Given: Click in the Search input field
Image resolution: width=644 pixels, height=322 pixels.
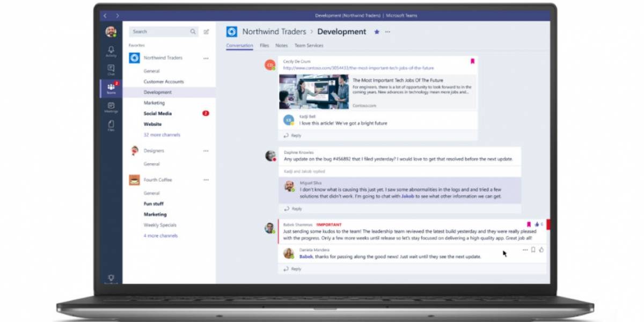Looking at the screenshot, I should (164, 32).
